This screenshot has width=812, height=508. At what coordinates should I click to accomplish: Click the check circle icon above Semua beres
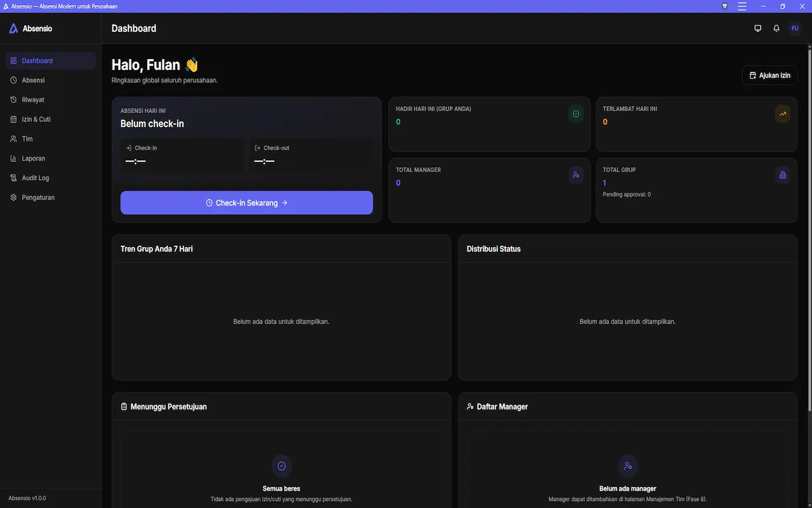pyautogui.click(x=282, y=465)
